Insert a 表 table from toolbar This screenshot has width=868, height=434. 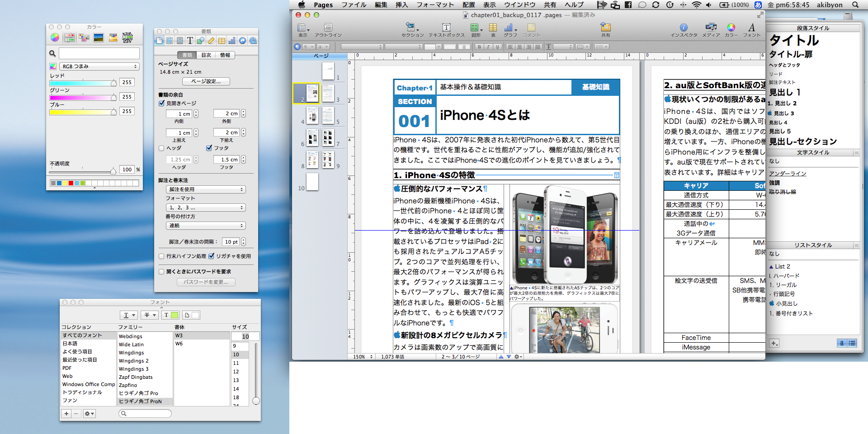tap(493, 30)
